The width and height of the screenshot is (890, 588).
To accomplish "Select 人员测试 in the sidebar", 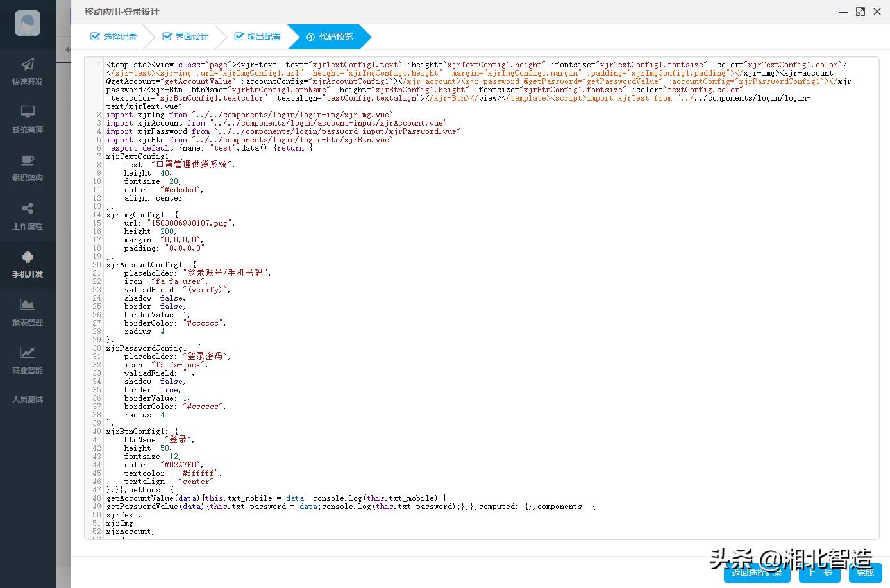I will 27,399.
